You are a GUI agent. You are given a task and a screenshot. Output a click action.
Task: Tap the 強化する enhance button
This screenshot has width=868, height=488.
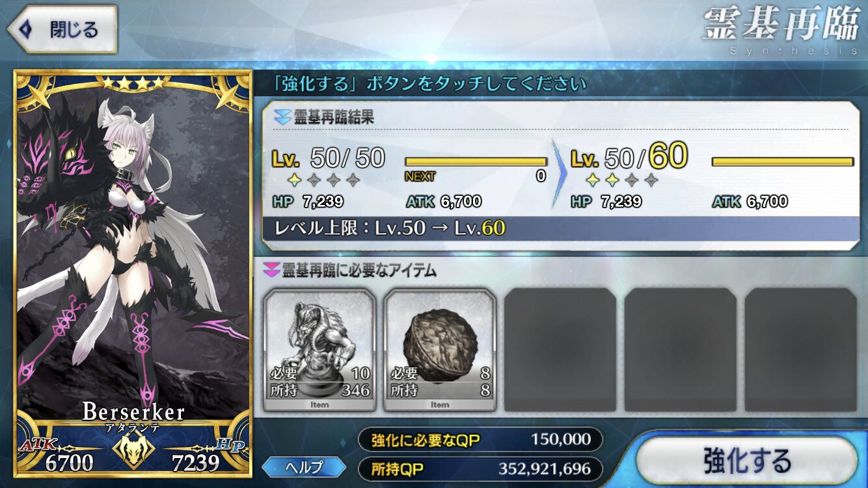tap(746, 460)
